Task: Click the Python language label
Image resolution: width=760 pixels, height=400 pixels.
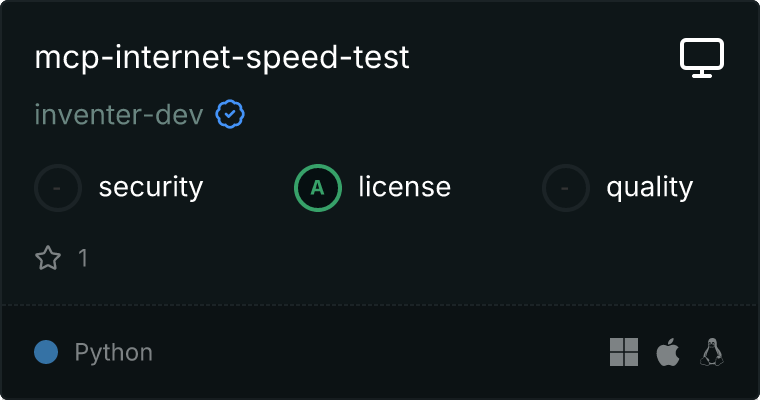Action: pyautogui.click(x=114, y=352)
